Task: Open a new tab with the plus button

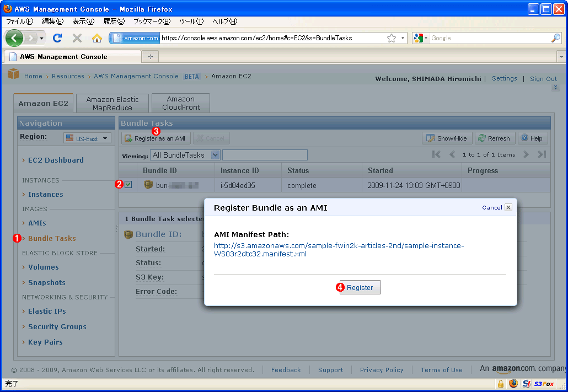Action: coord(151,57)
